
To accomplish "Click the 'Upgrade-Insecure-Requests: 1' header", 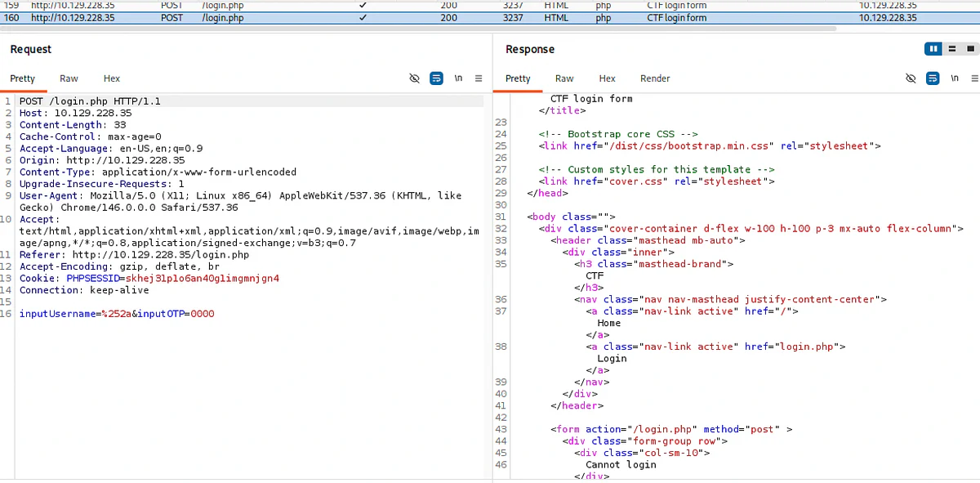I will click(102, 184).
